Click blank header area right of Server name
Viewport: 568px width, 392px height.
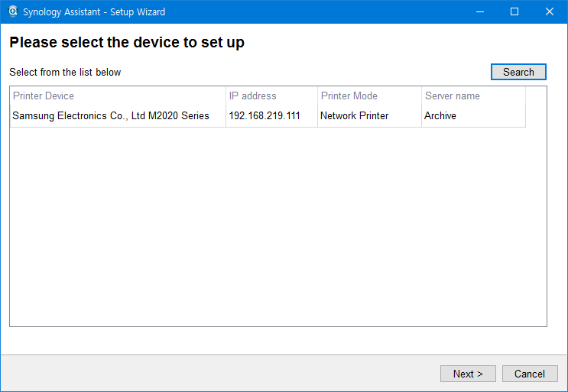(536, 96)
